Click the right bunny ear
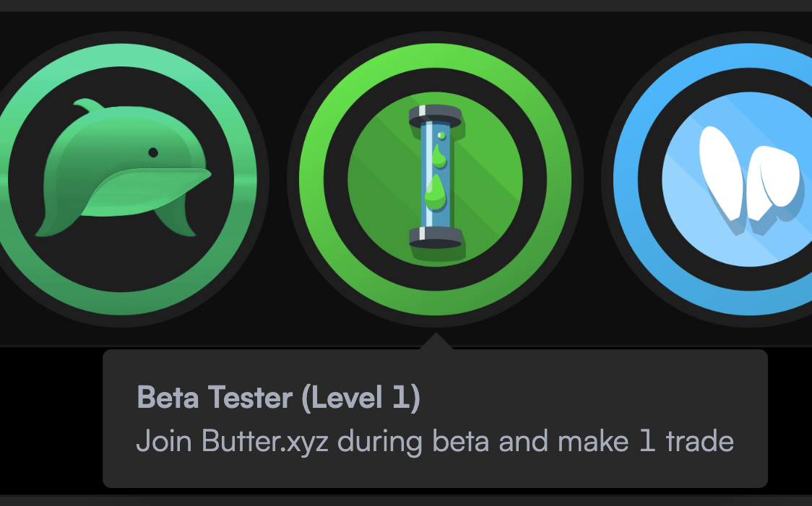 coord(773,182)
